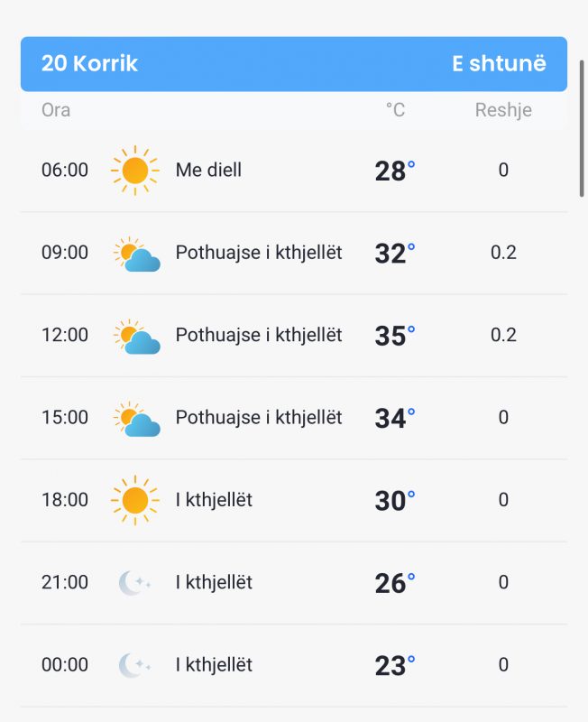The image size is (588, 722).
Task: Click the Reshje column header
Action: click(x=503, y=110)
